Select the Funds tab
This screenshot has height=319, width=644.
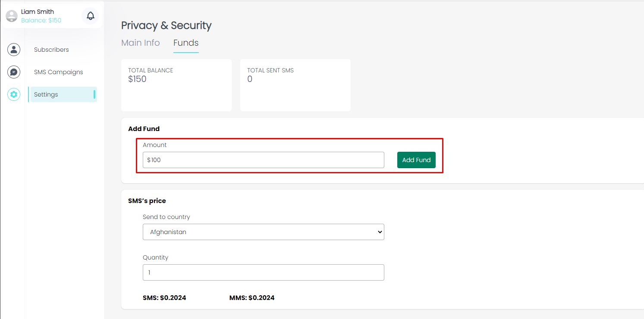(186, 43)
